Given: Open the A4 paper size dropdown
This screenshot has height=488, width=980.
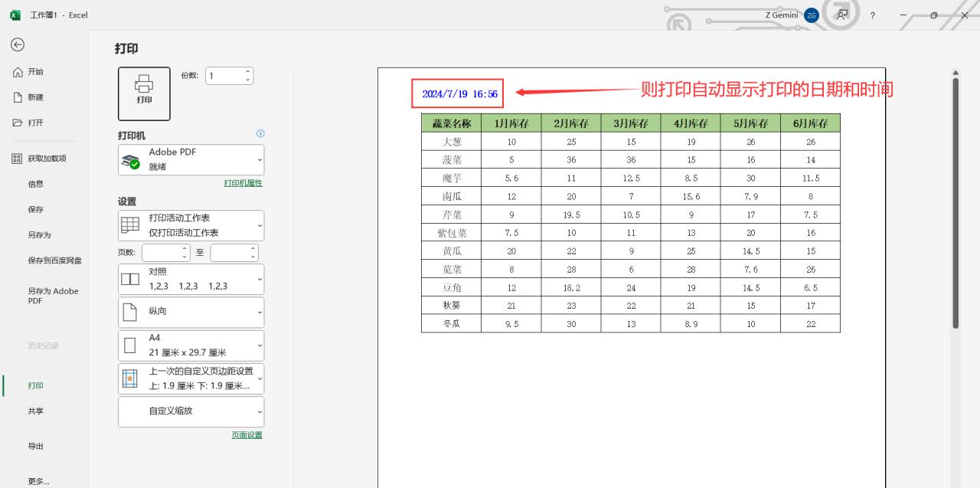Looking at the screenshot, I should click(x=191, y=346).
